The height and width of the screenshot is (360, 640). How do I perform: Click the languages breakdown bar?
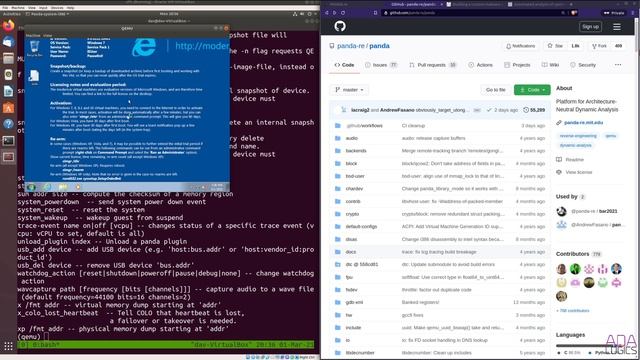(x=591, y=345)
